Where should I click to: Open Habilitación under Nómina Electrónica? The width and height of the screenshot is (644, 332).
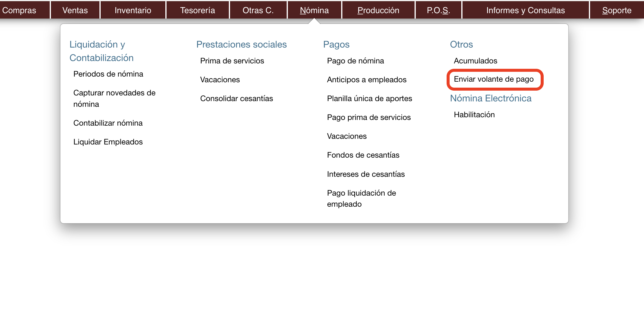(474, 115)
